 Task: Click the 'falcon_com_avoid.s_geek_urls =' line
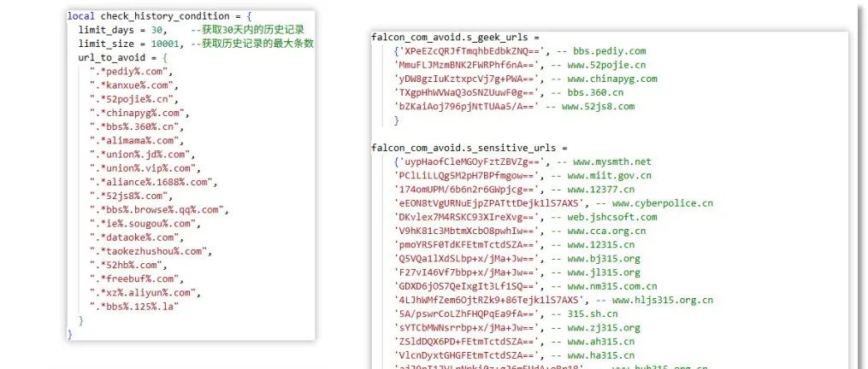click(455, 38)
